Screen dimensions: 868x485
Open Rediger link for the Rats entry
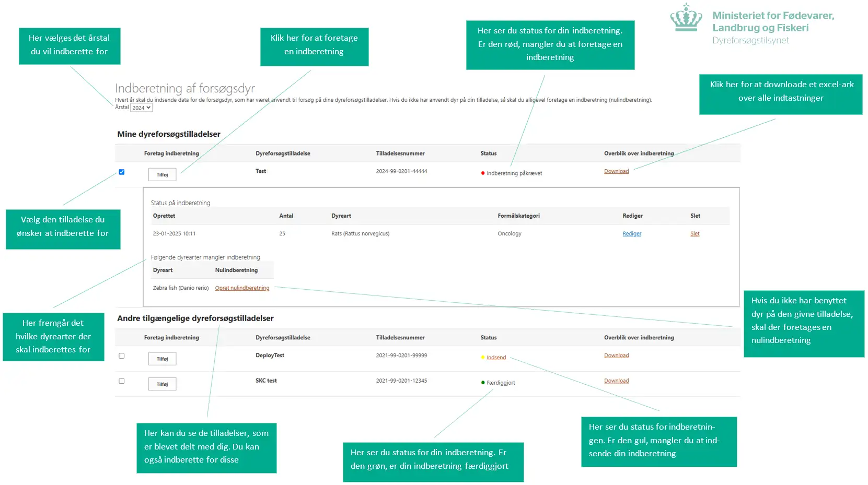click(x=631, y=234)
